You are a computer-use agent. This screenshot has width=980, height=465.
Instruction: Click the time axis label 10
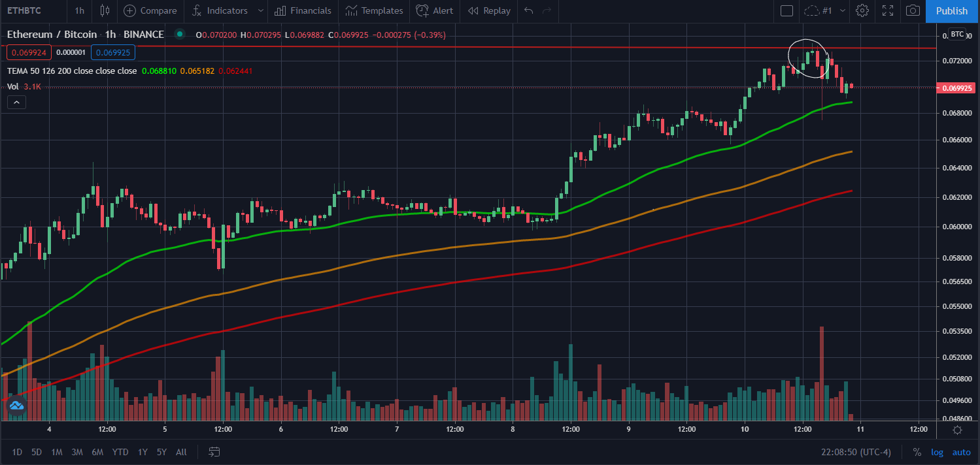745,430
